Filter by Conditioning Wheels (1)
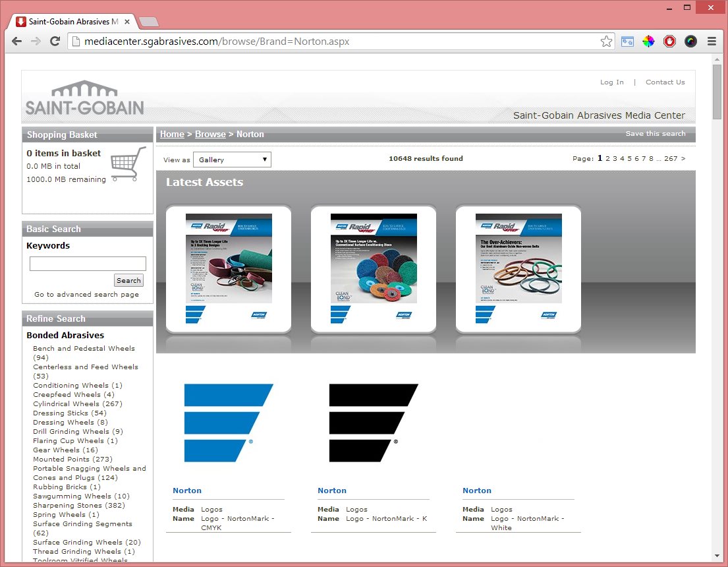 [x=78, y=385]
